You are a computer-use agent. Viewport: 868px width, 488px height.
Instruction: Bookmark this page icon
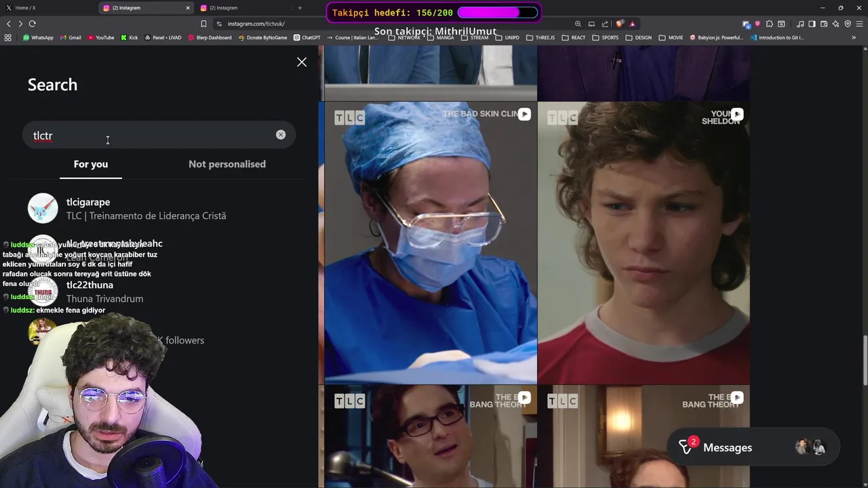[x=203, y=24]
